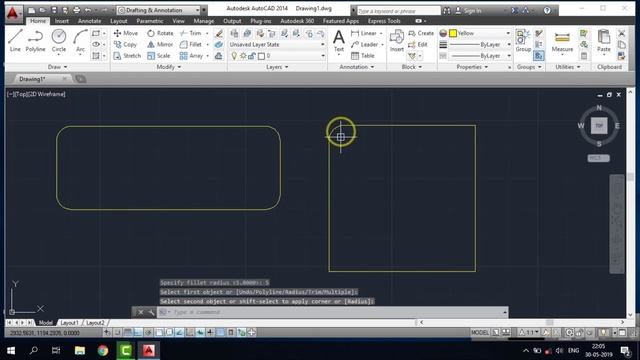Toggle layer on/off lightbulb icon
The height and width of the screenshot is (360, 640).
tap(234, 56)
